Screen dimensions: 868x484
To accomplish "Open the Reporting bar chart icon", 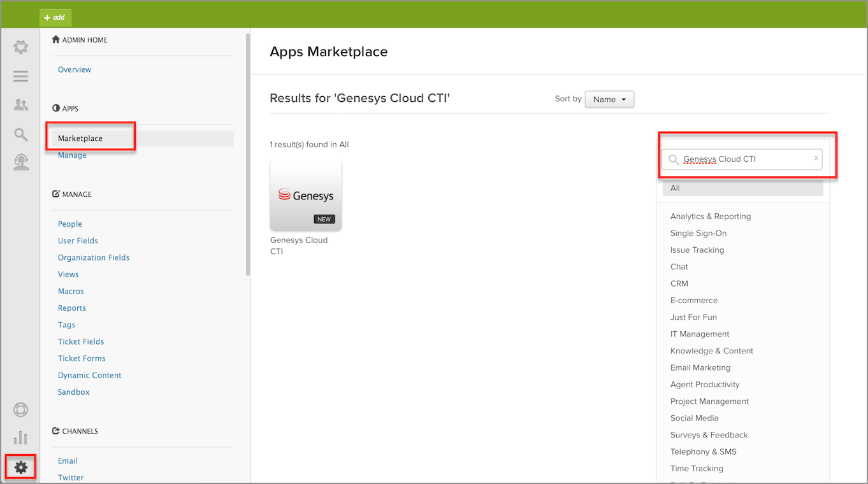I will [x=21, y=438].
